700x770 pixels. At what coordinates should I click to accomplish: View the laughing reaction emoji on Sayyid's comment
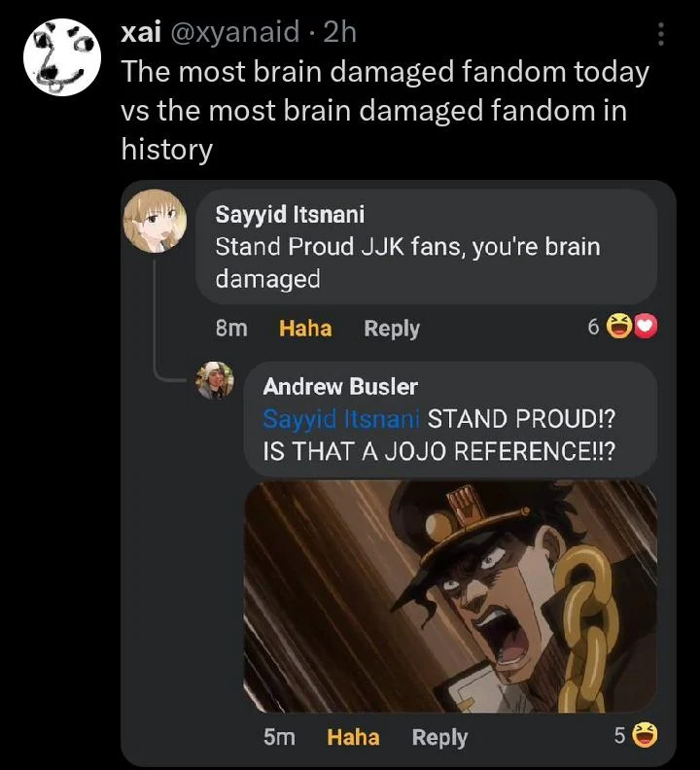pyautogui.click(x=619, y=326)
